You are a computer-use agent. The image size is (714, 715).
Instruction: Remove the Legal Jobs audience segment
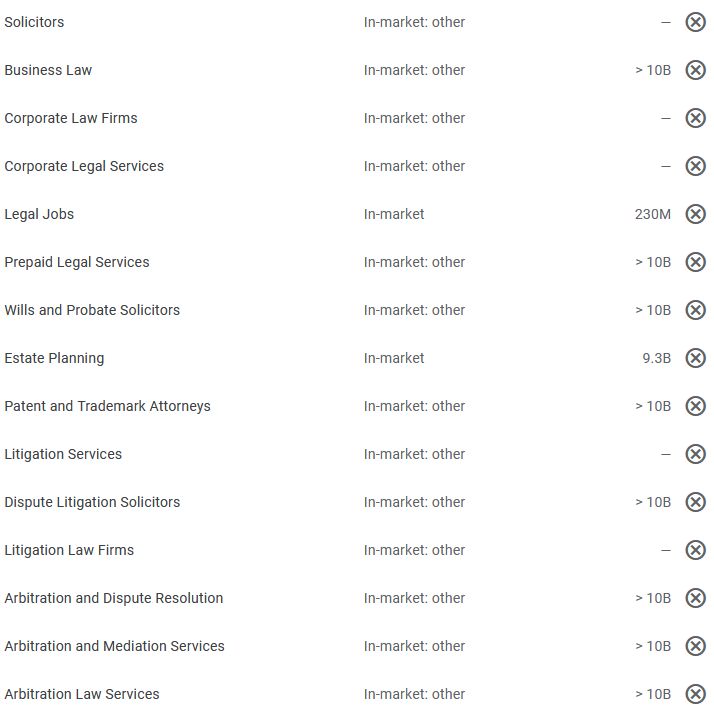(695, 214)
